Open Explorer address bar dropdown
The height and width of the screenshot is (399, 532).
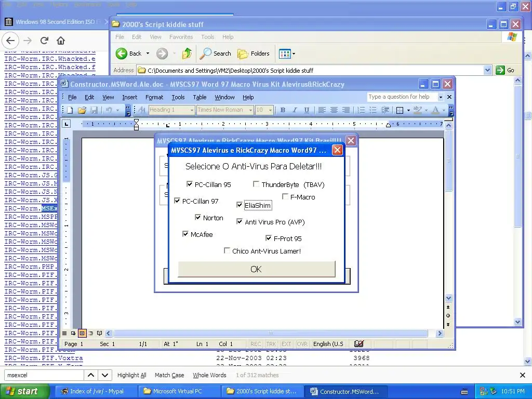point(487,70)
